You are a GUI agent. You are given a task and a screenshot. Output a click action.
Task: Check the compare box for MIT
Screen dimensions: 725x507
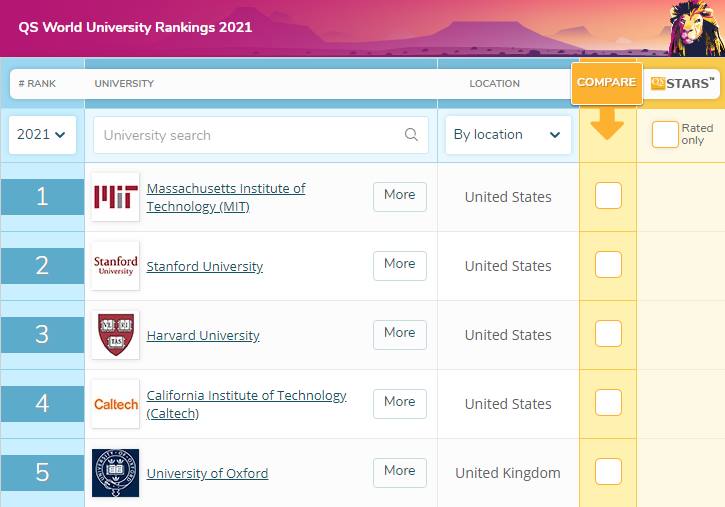608,195
